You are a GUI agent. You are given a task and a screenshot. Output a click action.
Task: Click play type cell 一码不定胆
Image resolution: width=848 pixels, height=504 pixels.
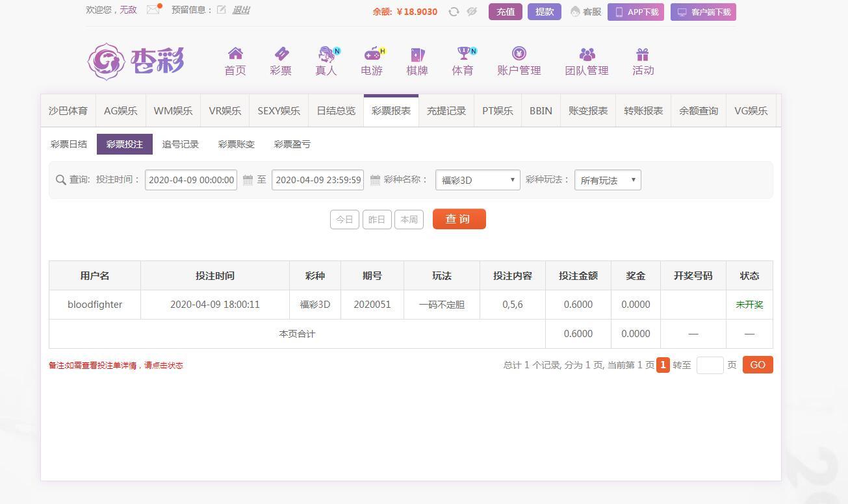coord(442,305)
